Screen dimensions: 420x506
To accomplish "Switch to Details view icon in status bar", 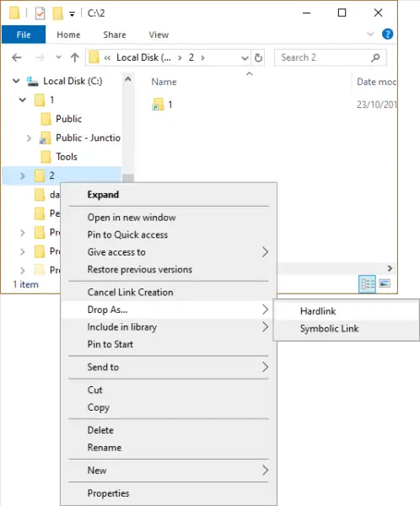I will click(368, 284).
